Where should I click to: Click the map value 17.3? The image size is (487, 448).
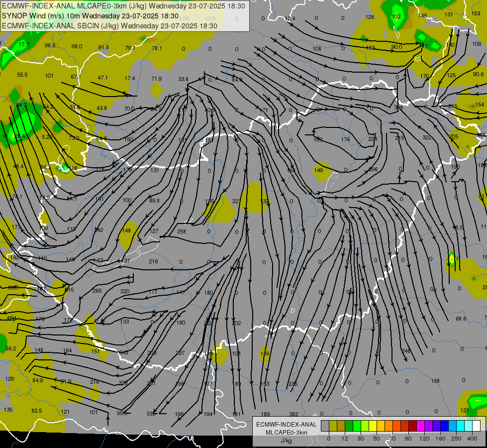[x=24, y=44]
